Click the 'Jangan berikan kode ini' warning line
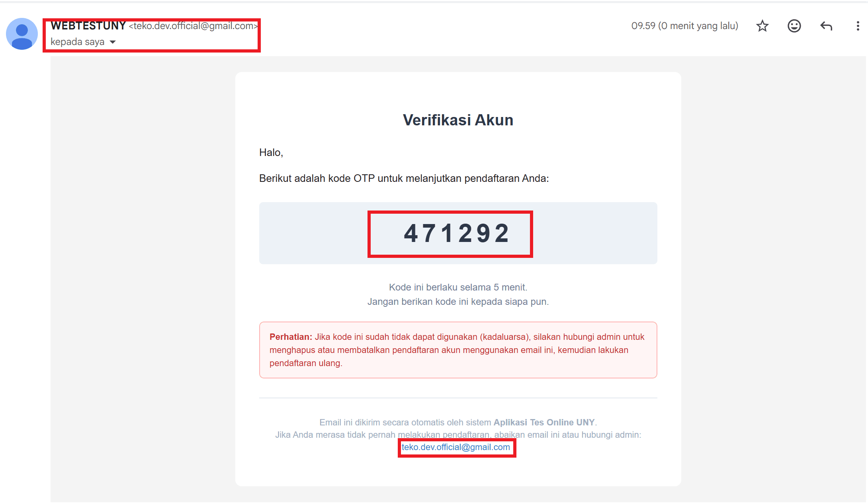Image resolution: width=868 pixels, height=503 pixels. pyautogui.click(x=458, y=302)
